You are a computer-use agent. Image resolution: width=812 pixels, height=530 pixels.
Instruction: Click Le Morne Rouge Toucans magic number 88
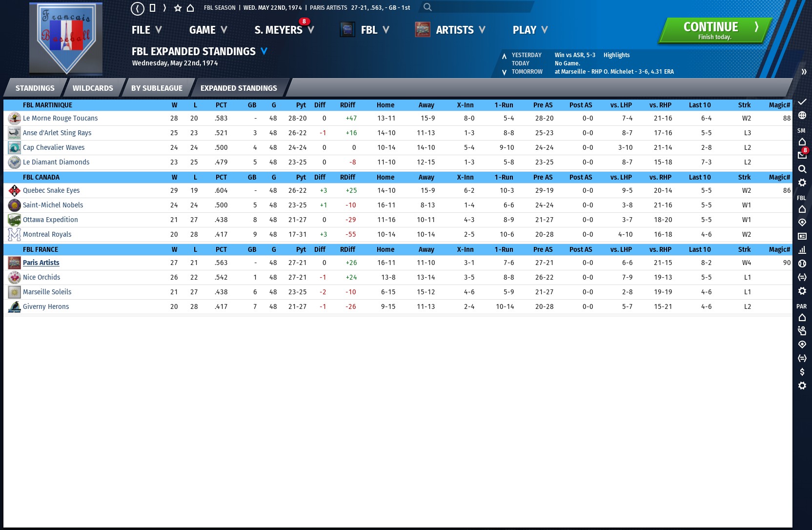(787, 118)
